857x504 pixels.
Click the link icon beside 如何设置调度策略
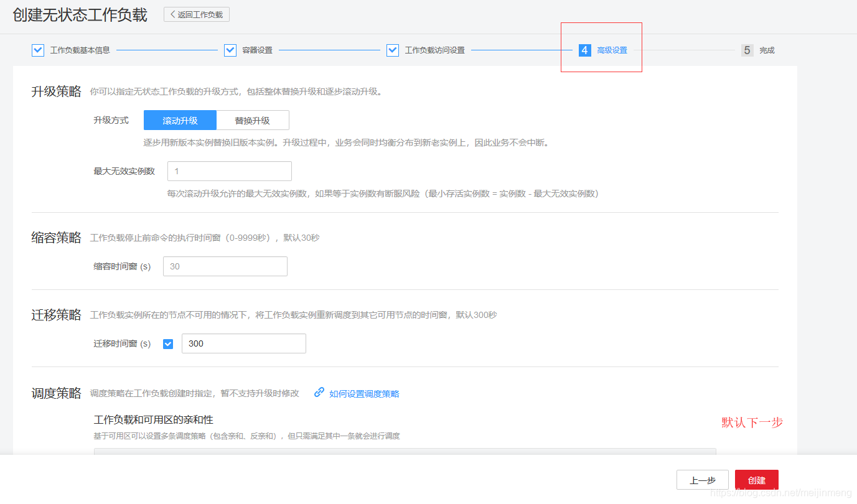(x=319, y=392)
